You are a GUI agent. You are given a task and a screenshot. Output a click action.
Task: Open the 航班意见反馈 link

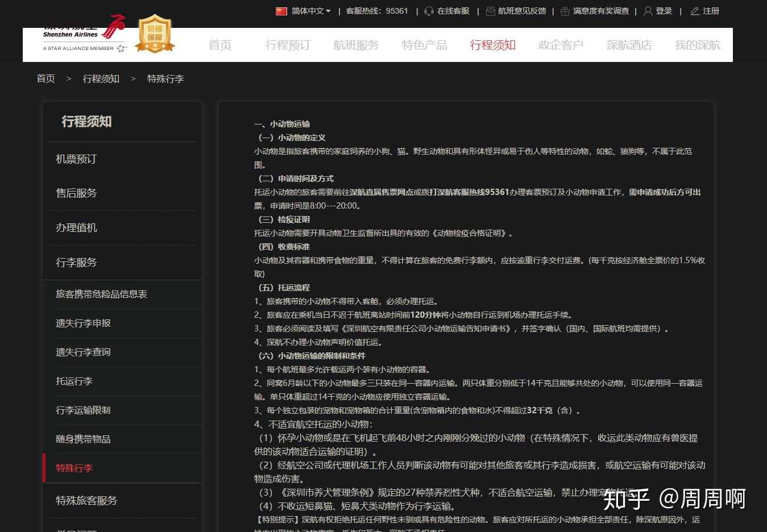[x=522, y=11]
